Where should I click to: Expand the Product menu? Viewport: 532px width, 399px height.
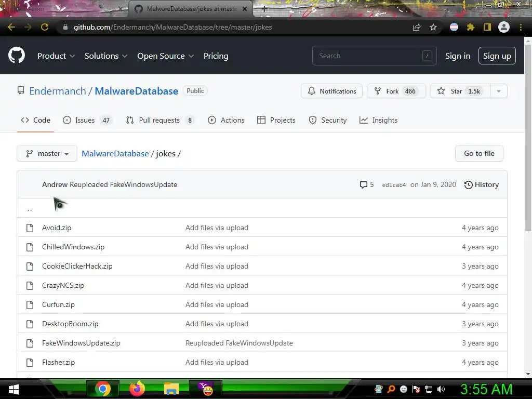(56, 56)
